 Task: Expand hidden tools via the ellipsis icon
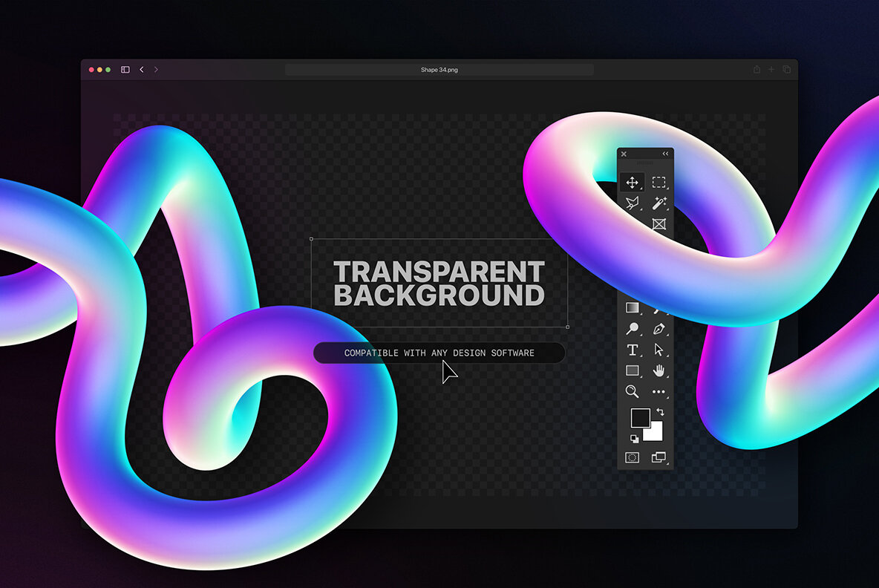658,391
